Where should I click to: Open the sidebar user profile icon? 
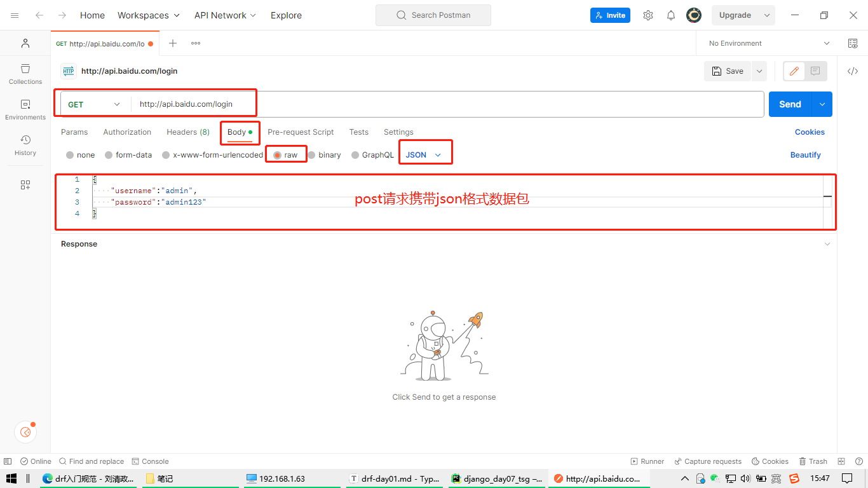tap(25, 43)
